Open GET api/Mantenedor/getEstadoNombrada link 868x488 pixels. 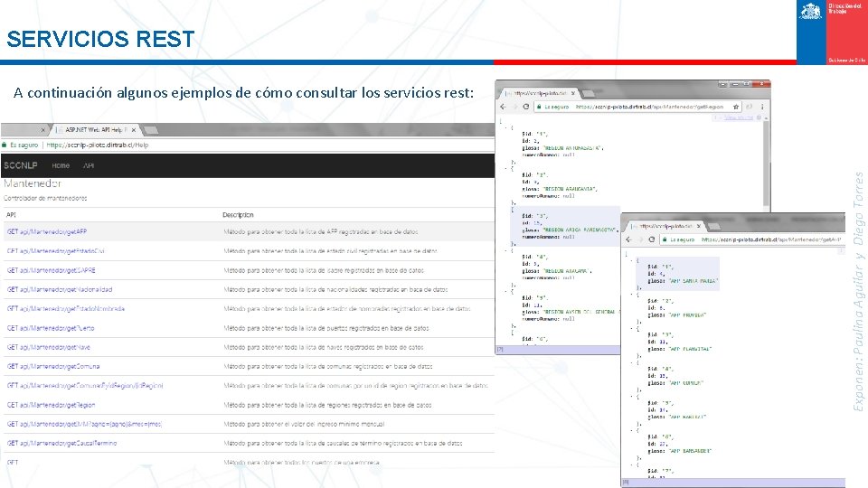pos(65,309)
